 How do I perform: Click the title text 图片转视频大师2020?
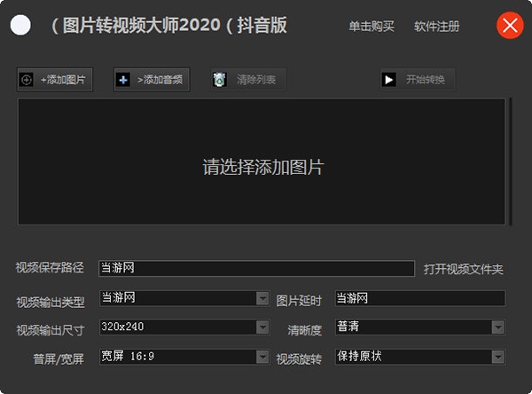tap(142, 25)
